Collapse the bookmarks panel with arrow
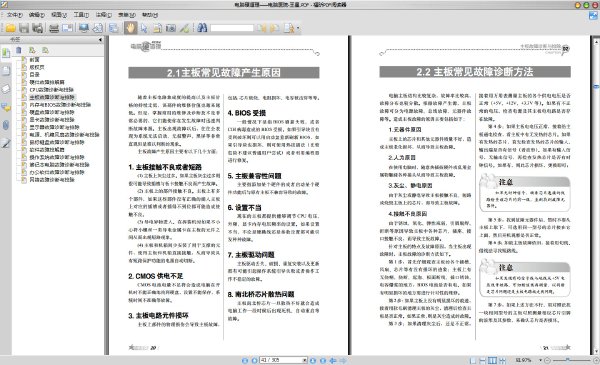The image size is (600, 365). (x=100, y=39)
